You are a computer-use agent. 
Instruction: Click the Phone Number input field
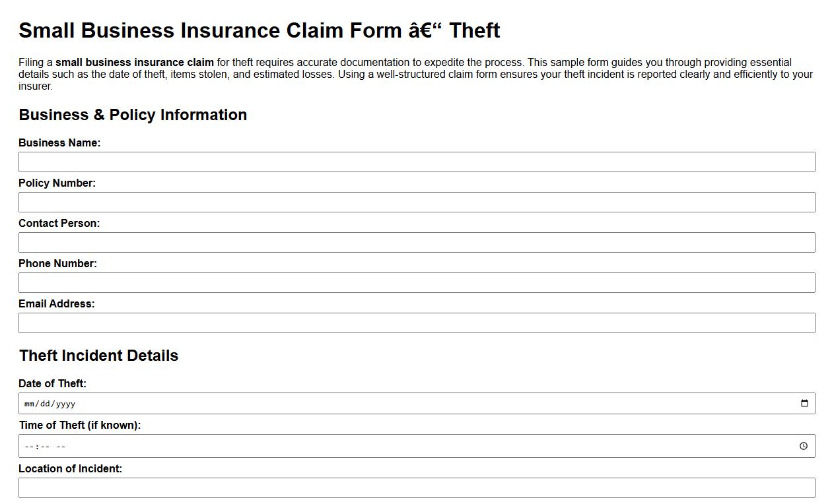[x=417, y=282]
